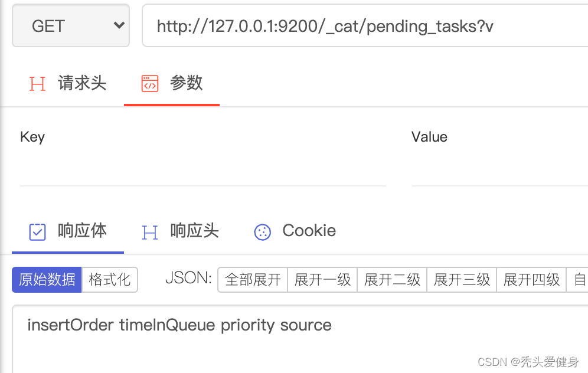
Task: Click the 响应体 checkbox icon
Action: tap(37, 232)
